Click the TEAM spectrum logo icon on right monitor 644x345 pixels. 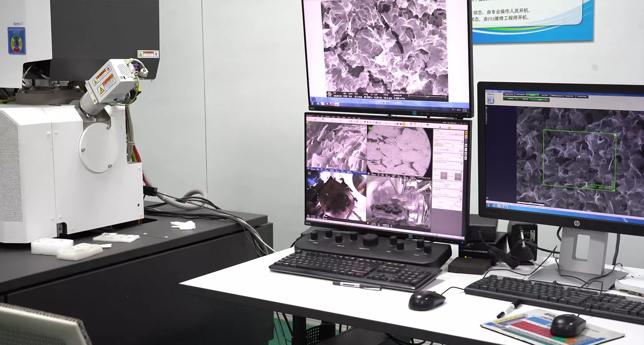(x=491, y=100)
